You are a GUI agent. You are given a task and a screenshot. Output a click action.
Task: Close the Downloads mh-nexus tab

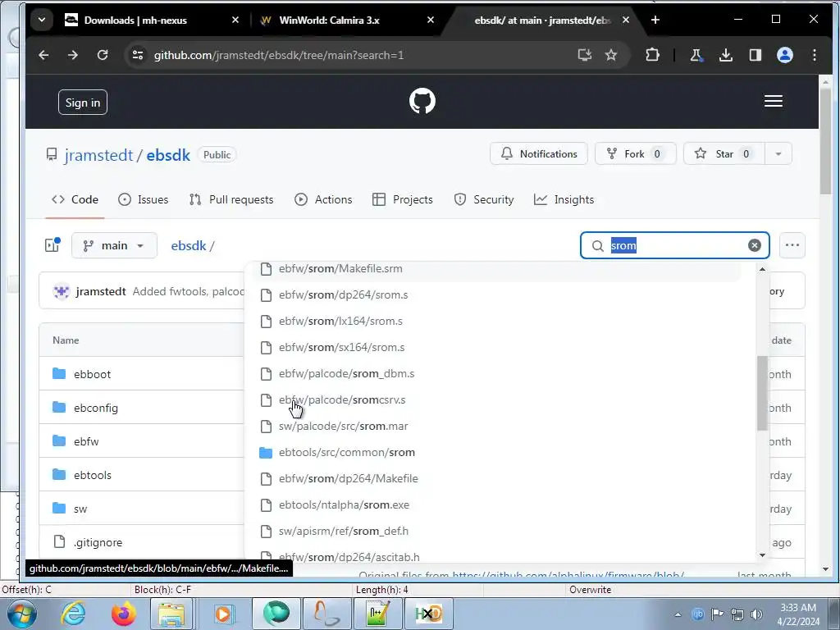[235, 20]
